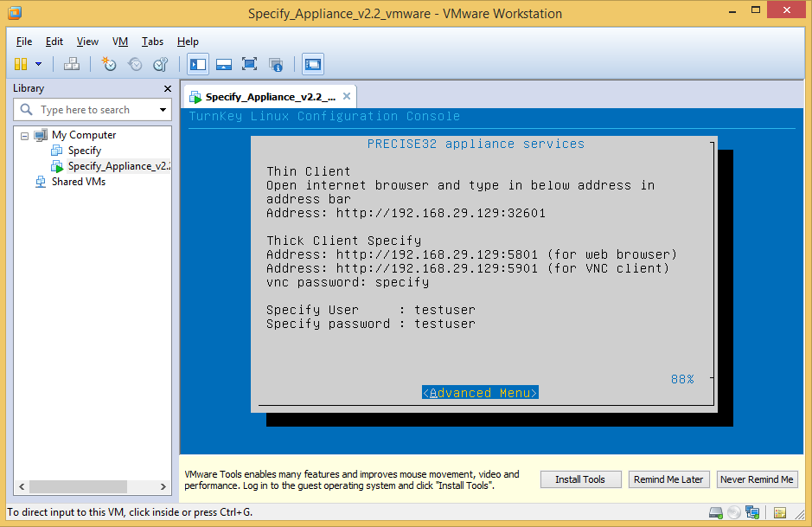Click the address ending in :5801 for web browser
Viewport: 812px width, 527px height.
pyautogui.click(x=437, y=254)
